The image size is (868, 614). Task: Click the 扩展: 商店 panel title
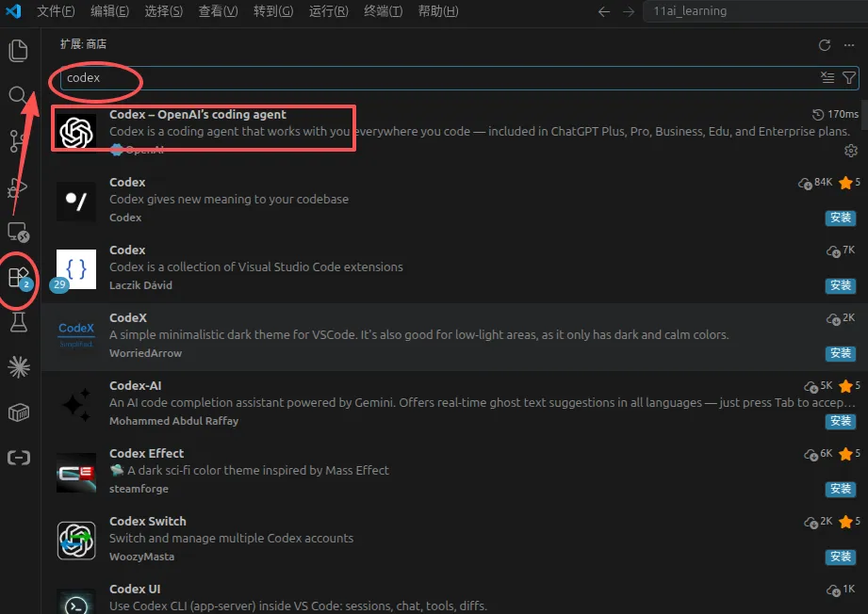click(84, 44)
